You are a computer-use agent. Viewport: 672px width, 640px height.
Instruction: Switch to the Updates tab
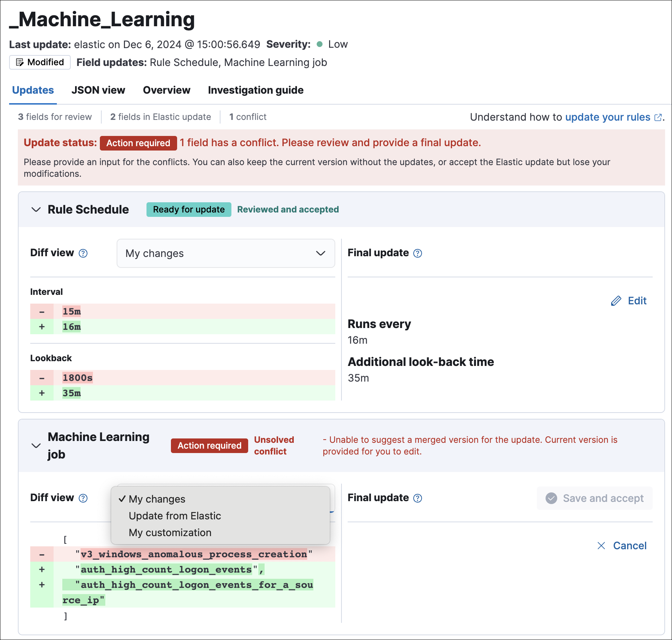click(33, 90)
